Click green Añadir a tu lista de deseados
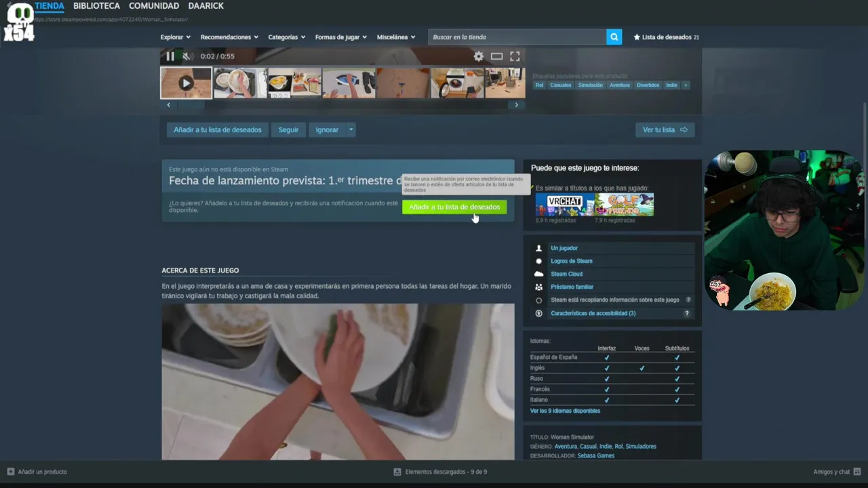Viewport: 868px width, 488px height. click(454, 207)
